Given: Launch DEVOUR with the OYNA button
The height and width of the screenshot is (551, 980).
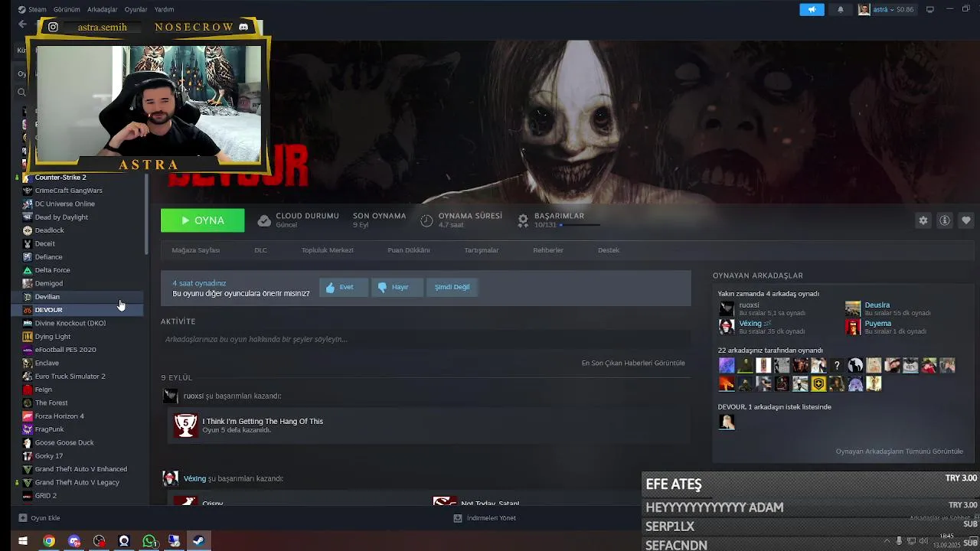Looking at the screenshot, I should point(203,220).
